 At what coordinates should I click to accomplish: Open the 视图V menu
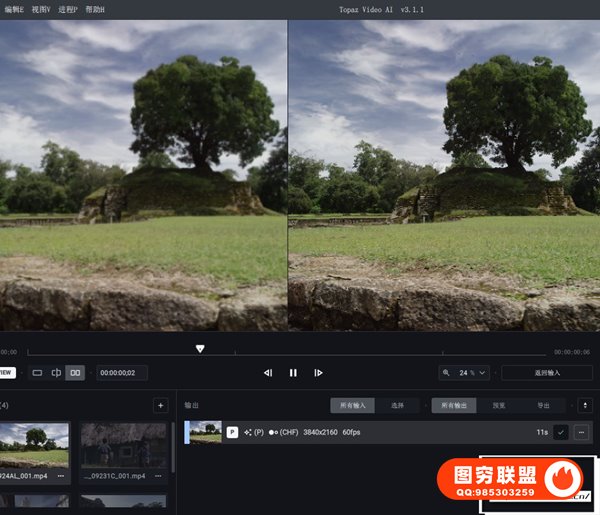point(41,9)
